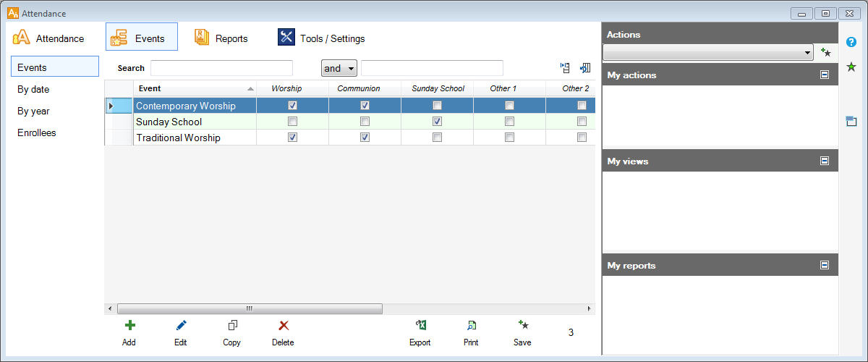Click the add-to-actions star icon beside dropdown
This screenshot has width=868, height=362.
(825, 52)
